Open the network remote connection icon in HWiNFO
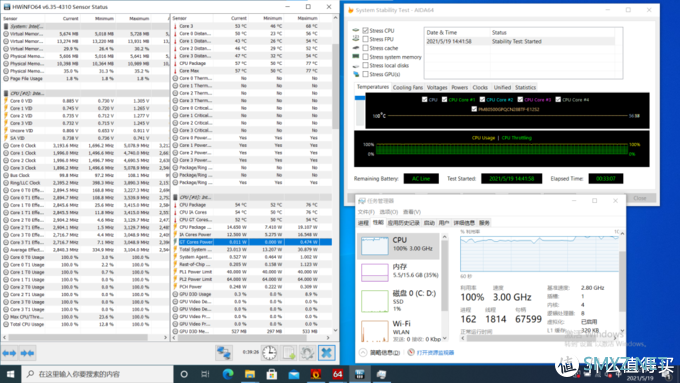This screenshot has width=680, height=383. (224, 353)
